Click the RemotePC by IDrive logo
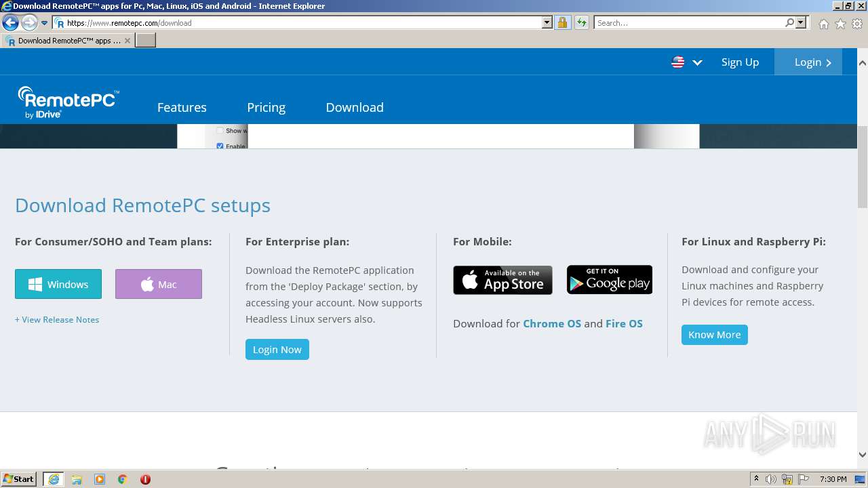 pyautogui.click(x=68, y=102)
